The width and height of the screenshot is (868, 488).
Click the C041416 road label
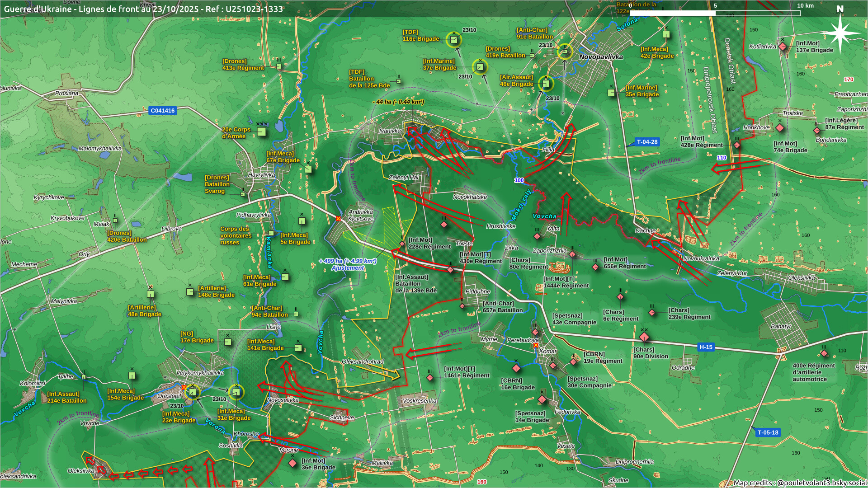pos(162,110)
